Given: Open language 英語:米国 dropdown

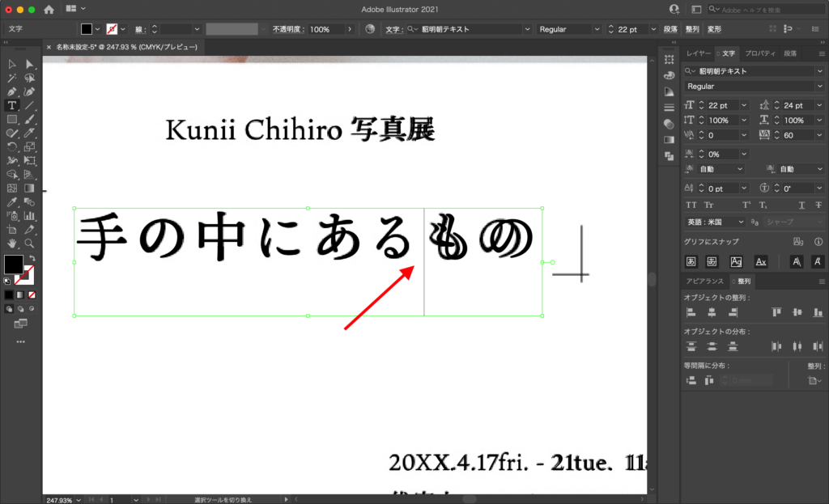Looking at the screenshot, I should click(x=715, y=222).
